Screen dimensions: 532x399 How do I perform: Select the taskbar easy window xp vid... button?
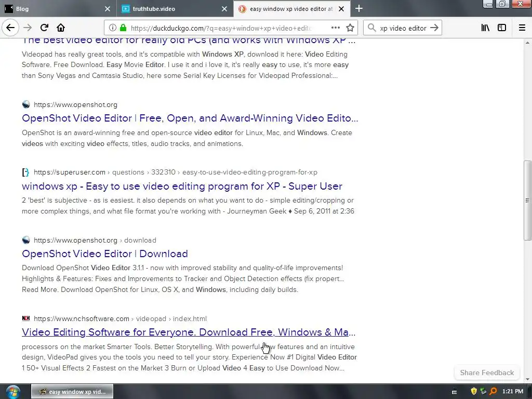[72, 392]
